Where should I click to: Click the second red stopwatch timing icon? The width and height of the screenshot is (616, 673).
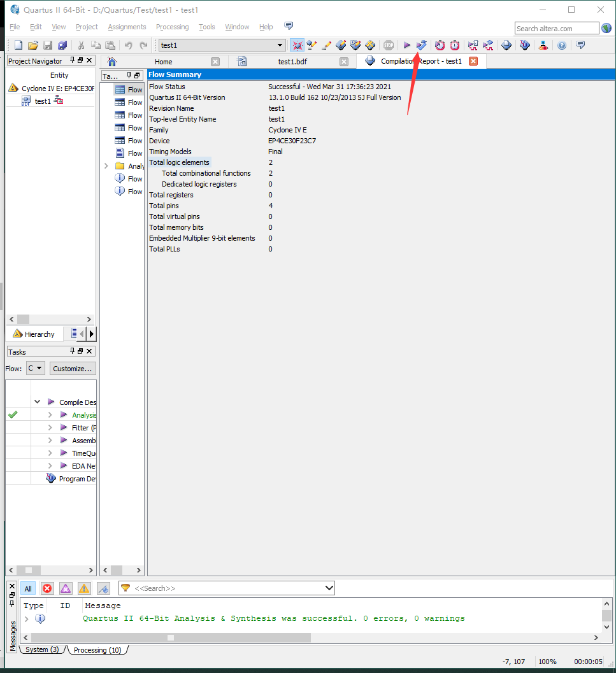(455, 45)
